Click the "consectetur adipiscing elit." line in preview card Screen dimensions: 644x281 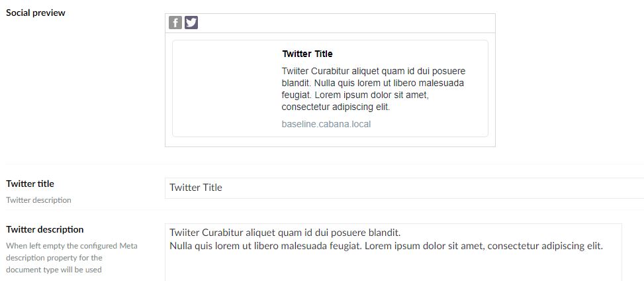(336, 107)
